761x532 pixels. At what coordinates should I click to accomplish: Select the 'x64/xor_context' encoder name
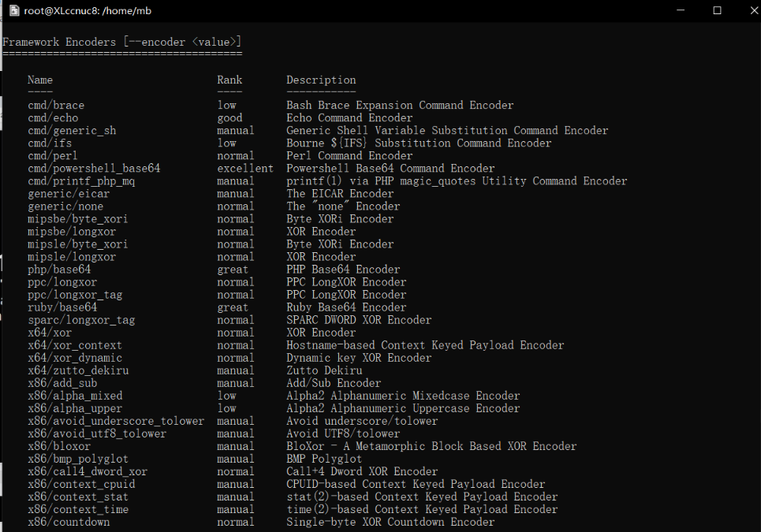(x=75, y=344)
